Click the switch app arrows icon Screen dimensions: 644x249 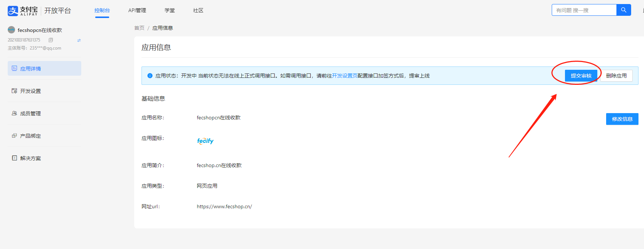(x=79, y=40)
